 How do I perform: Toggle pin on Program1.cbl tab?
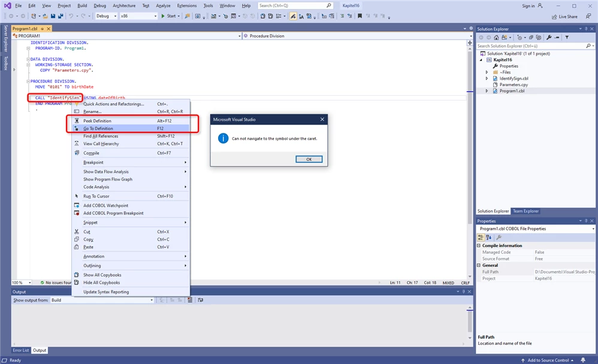coord(43,29)
